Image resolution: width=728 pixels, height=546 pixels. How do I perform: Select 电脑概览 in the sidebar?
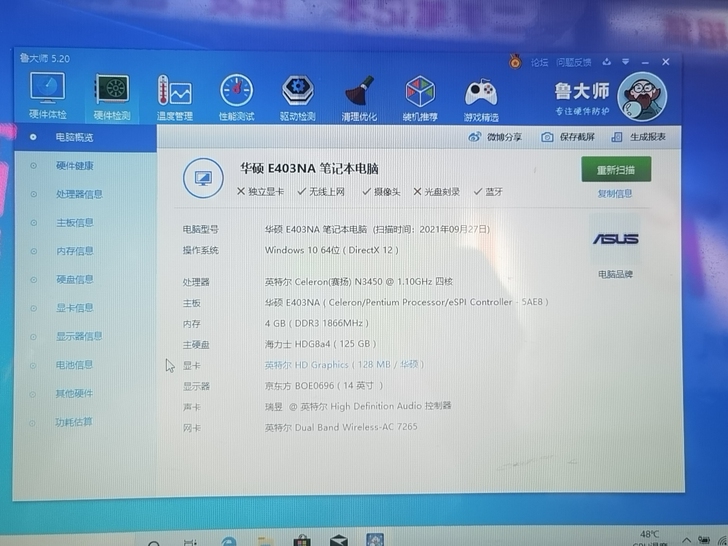85,137
